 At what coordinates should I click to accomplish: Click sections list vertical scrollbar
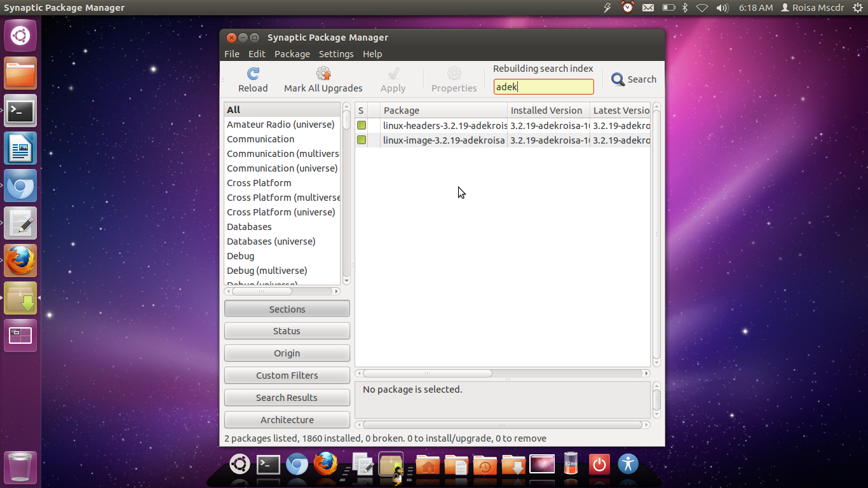click(x=347, y=119)
